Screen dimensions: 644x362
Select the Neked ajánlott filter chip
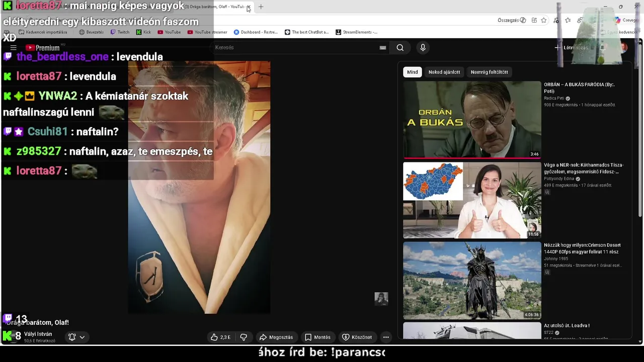click(x=444, y=72)
